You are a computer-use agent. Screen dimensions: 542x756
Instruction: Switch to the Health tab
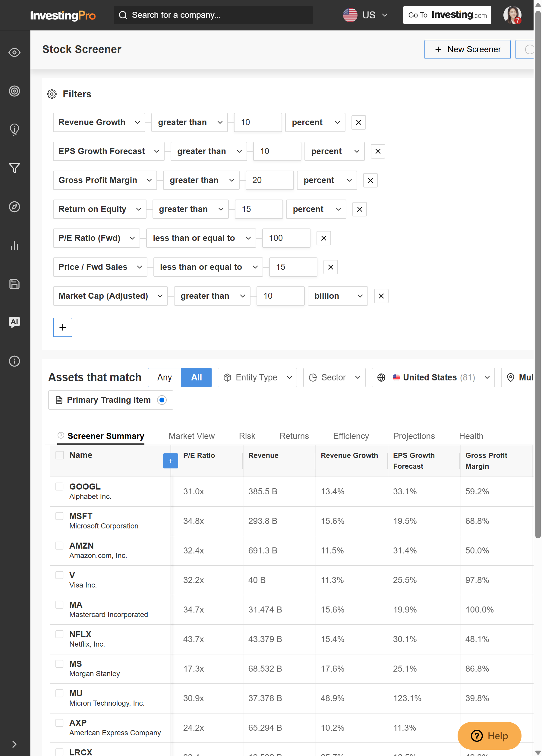pos(471,436)
